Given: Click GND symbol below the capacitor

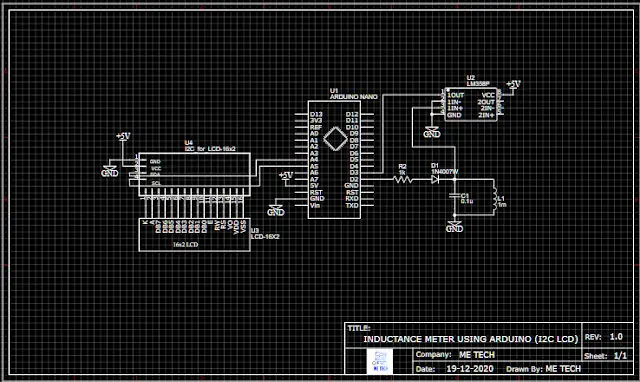Looking at the screenshot, I should tap(454, 227).
